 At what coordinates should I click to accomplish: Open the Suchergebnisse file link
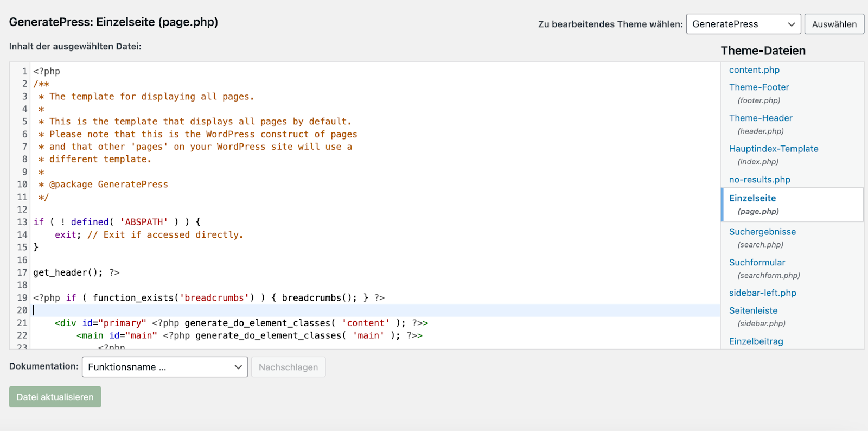tap(762, 232)
